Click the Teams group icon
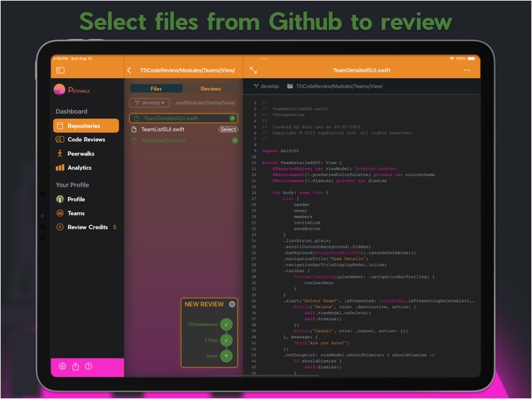Viewport: 532px width, 399px height. (x=60, y=213)
